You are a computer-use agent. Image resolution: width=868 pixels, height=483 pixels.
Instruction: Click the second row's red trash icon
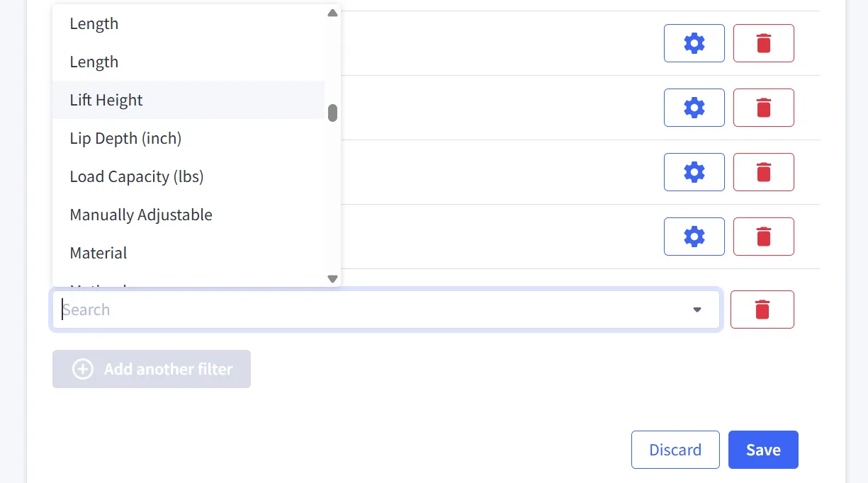pyautogui.click(x=763, y=108)
